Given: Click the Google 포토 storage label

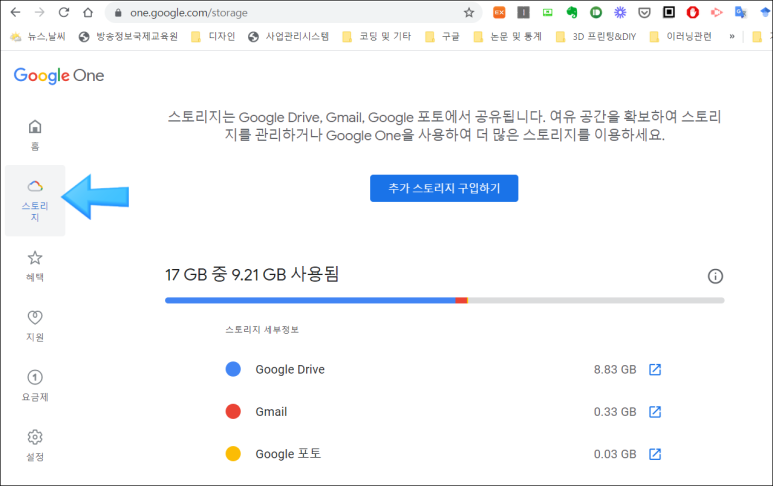Looking at the screenshot, I should 288,454.
